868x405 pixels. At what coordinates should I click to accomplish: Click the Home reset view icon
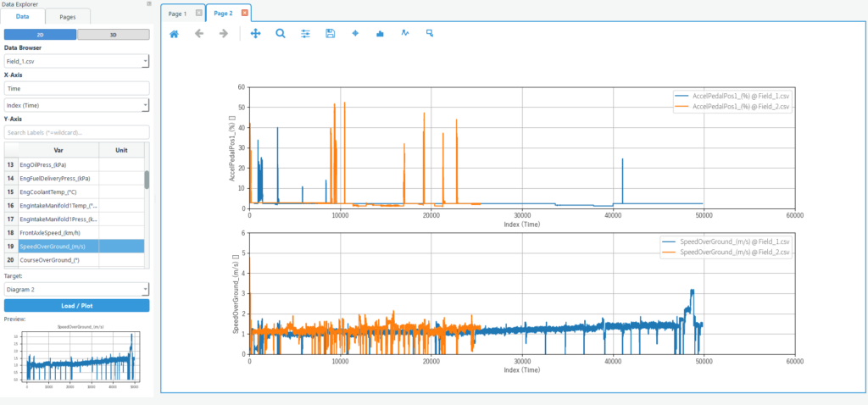click(174, 34)
